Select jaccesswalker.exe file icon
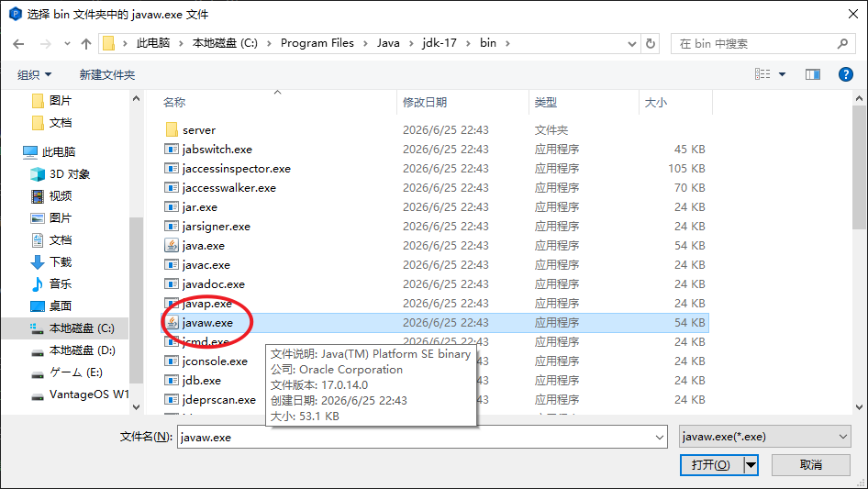The image size is (868, 489). click(x=172, y=188)
